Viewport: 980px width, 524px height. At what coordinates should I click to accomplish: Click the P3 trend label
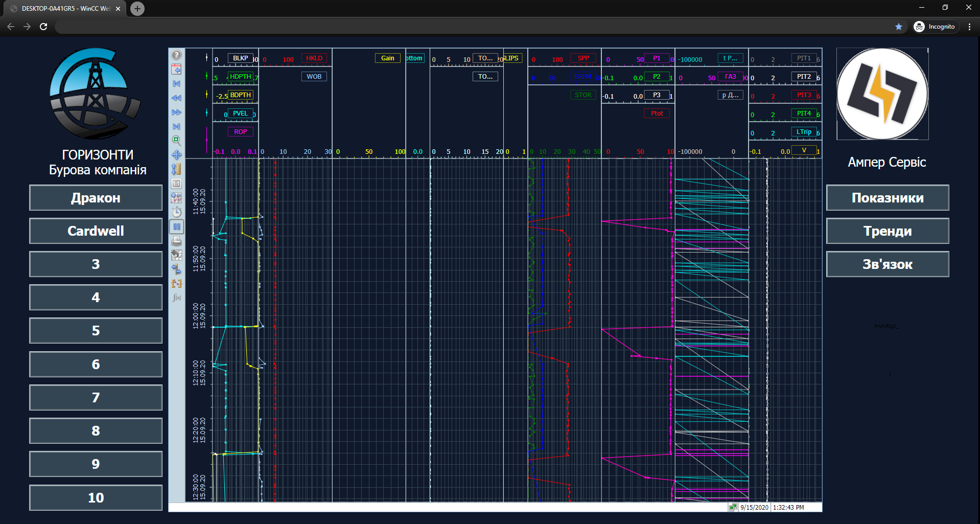[x=657, y=95]
